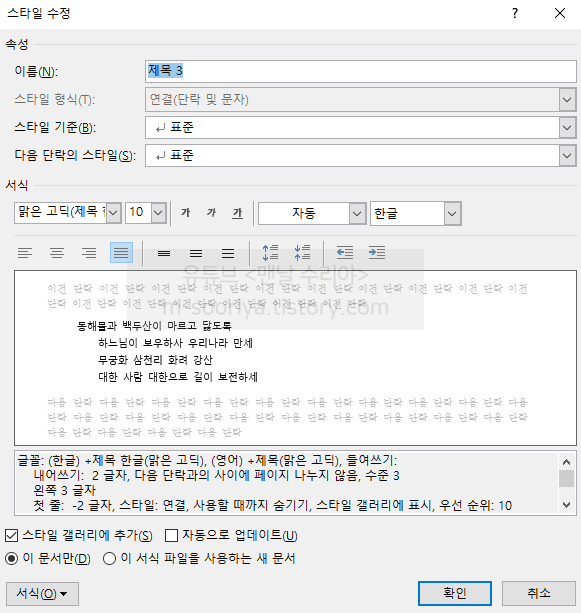Open the font size dropdown showing 10
The height and width of the screenshot is (613, 581).
158,213
